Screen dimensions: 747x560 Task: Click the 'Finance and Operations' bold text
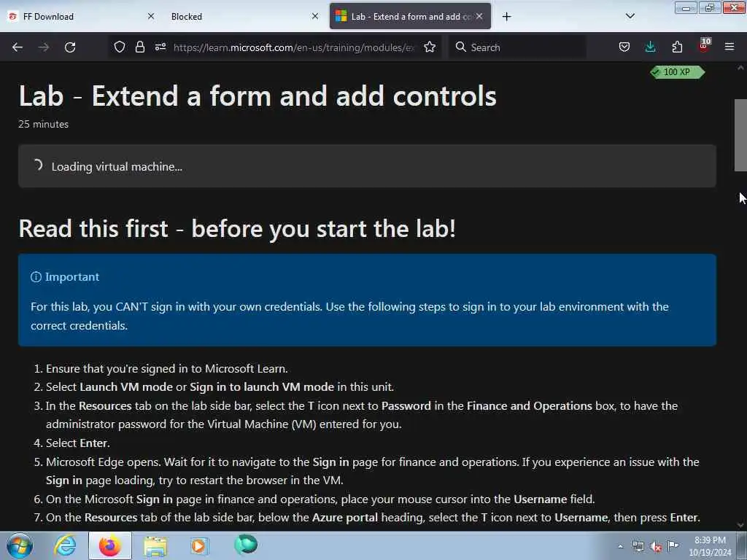(530, 406)
